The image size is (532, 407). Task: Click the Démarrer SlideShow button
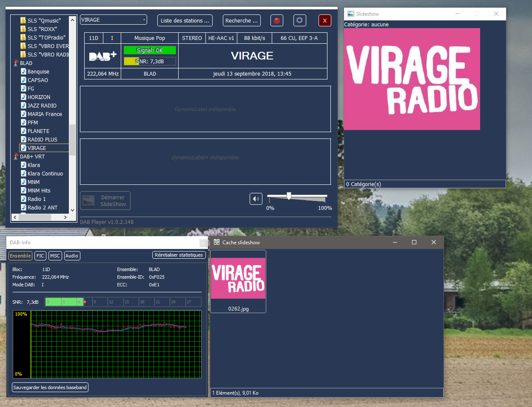105,201
